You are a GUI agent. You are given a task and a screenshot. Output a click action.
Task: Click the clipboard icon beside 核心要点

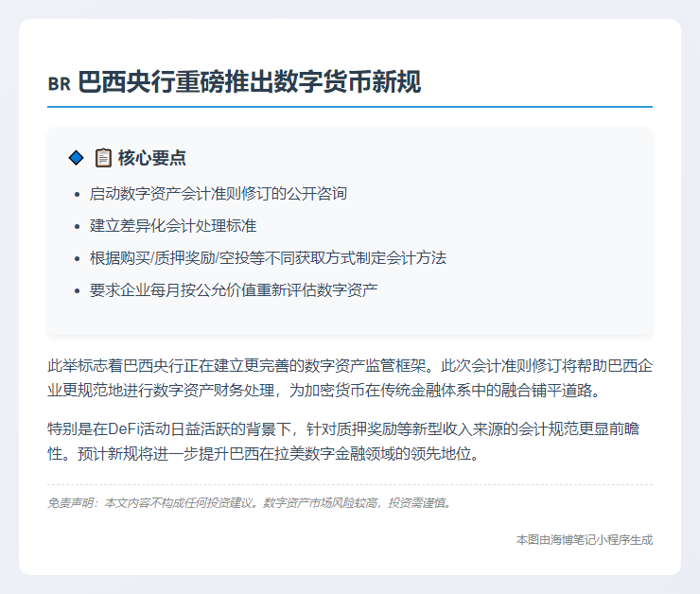click(103, 158)
